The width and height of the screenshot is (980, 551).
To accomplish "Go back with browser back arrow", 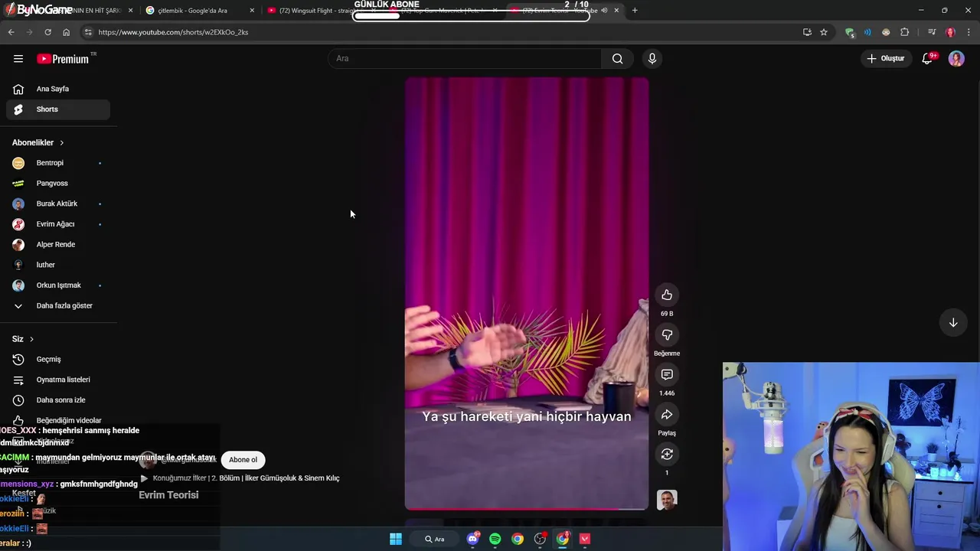I will 11,32.
